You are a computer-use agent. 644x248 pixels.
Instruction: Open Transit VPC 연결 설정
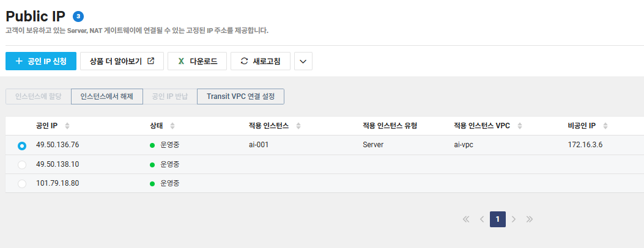[x=241, y=97]
